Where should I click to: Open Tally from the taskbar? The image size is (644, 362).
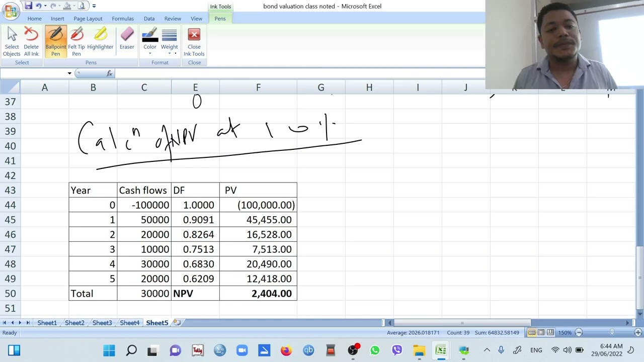(x=198, y=350)
